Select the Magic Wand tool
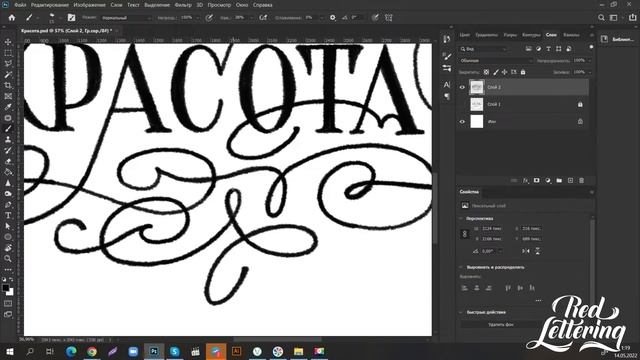This screenshot has height=360, width=640. pyautogui.click(x=8, y=75)
